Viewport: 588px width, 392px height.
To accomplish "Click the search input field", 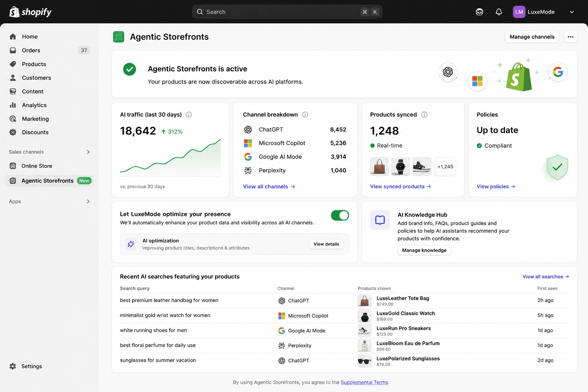I will (x=287, y=12).
